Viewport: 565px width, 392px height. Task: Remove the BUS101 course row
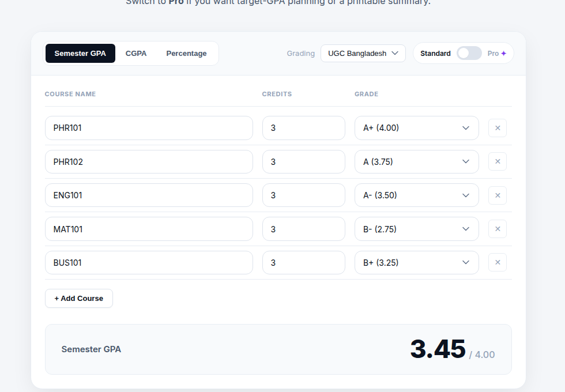click(497, 262)
